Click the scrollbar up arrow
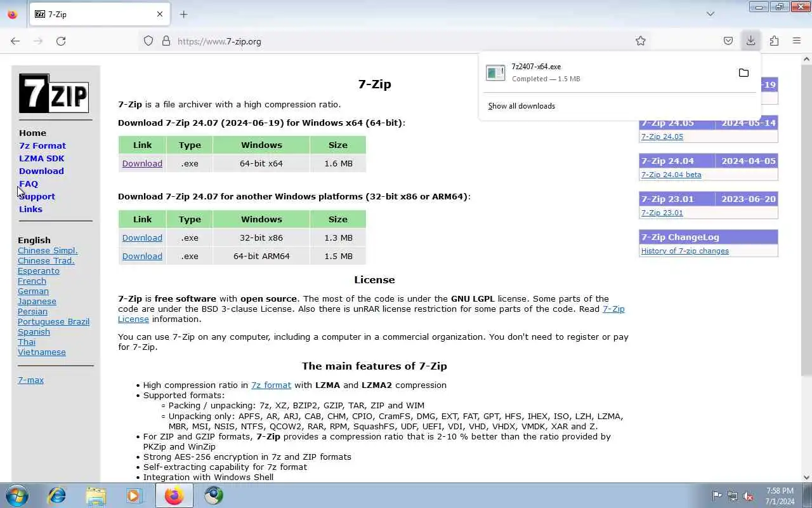Viewport: 812px width, 508px height. point(806,59)
